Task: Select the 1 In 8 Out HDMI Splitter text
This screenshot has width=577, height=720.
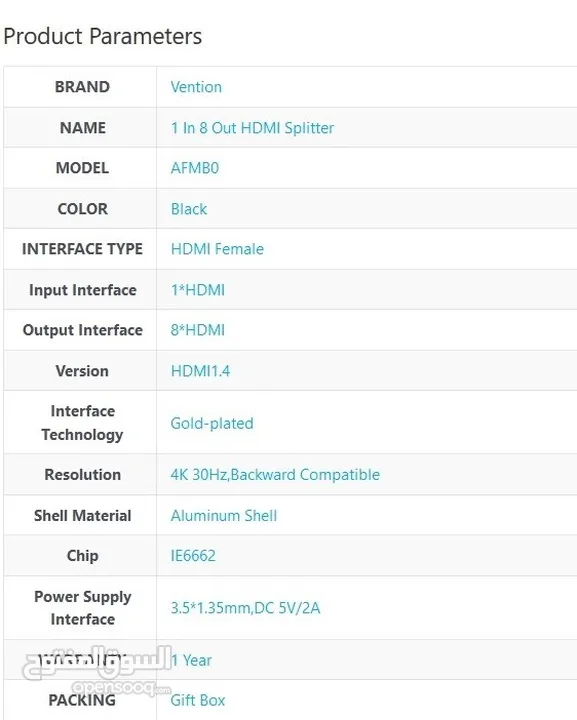Action: pos(252,128)
